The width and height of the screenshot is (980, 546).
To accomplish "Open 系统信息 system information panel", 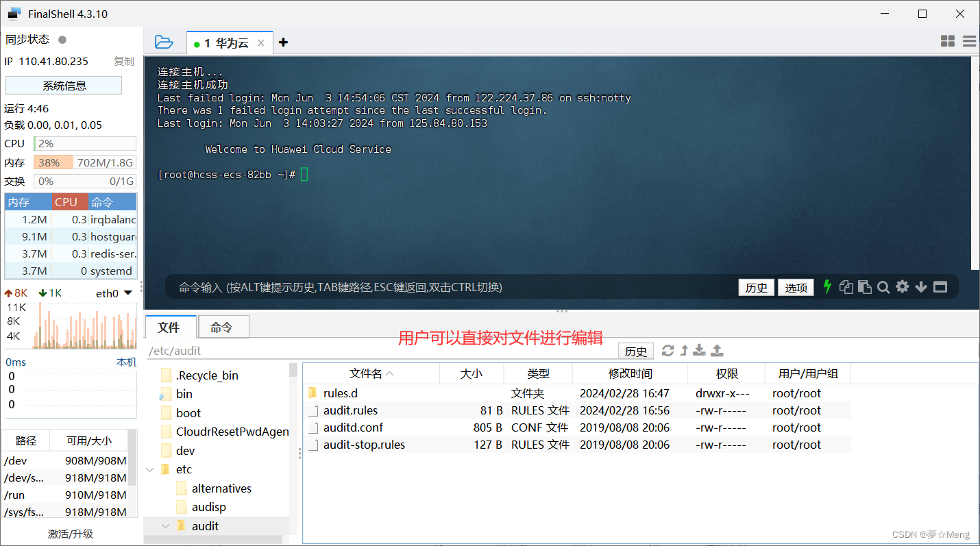I will point(63,85).
